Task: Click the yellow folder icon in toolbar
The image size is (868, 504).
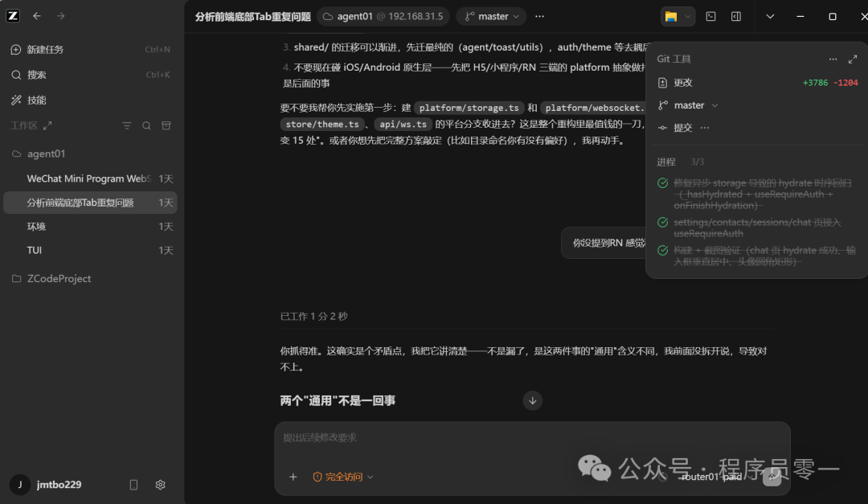Action: tap(671, 17)
